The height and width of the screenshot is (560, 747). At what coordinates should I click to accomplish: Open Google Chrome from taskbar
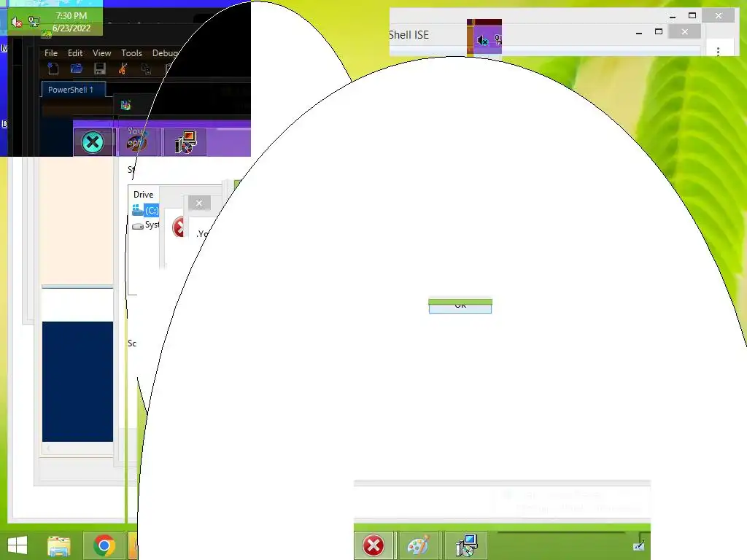point(104,545)
